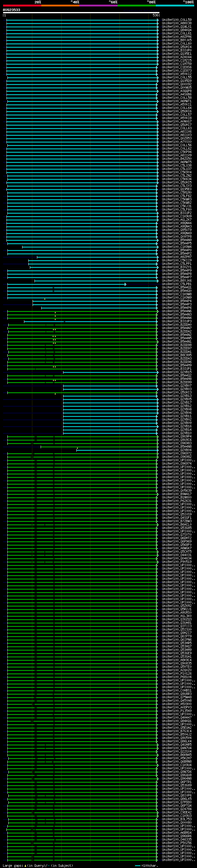The width and height of the screenshot is (197, 868).
Task: Select label UniRef100_Q195E1
Action: [x=176, y=54]
